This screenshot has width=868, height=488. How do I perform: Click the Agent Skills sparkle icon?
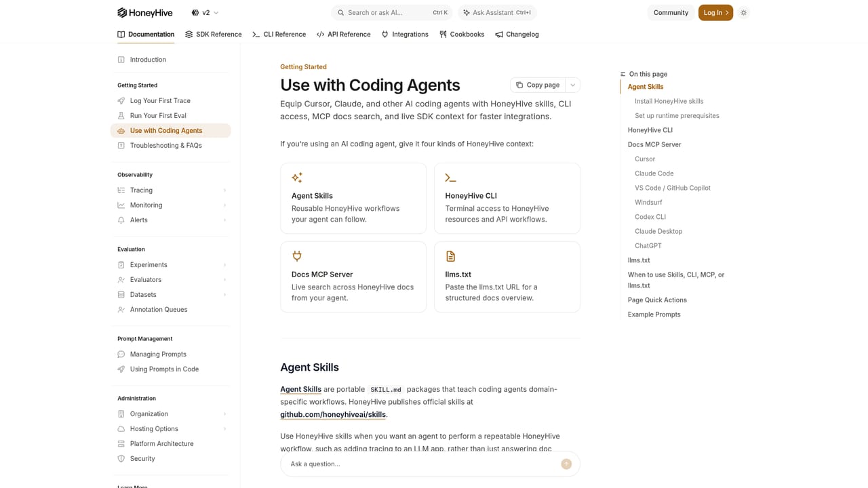(297, 178)
